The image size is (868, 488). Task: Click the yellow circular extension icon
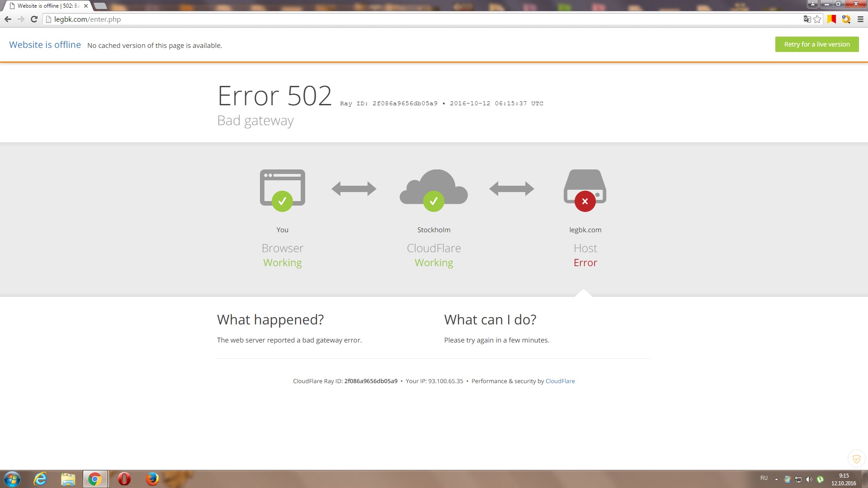click(x=846, y=19)
